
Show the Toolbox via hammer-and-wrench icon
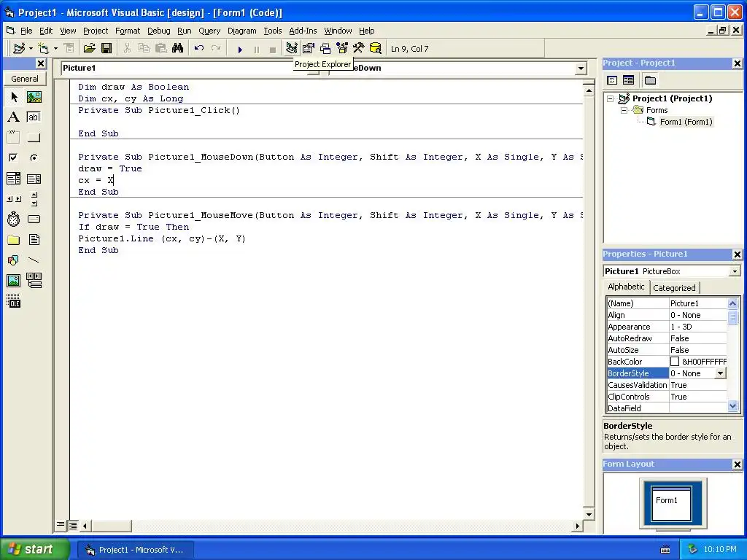(x=359, y=49)
